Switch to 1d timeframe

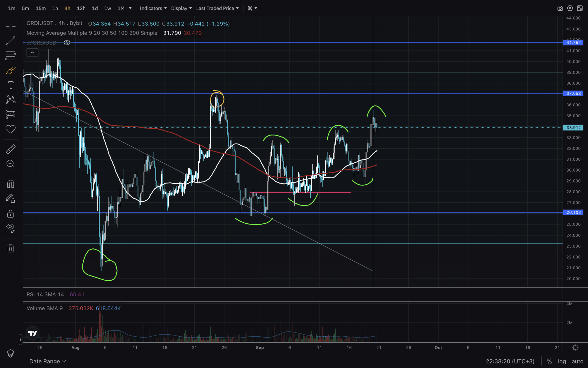click(x=95, y=8)
